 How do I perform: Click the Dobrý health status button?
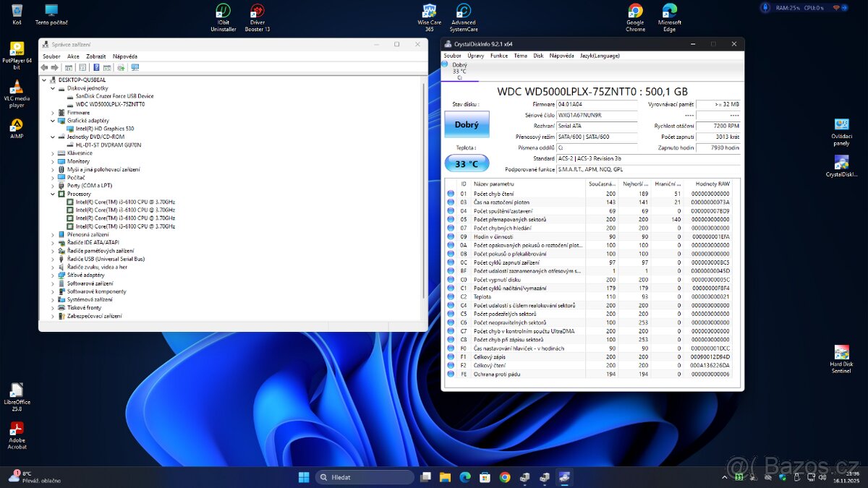point(467,124)
